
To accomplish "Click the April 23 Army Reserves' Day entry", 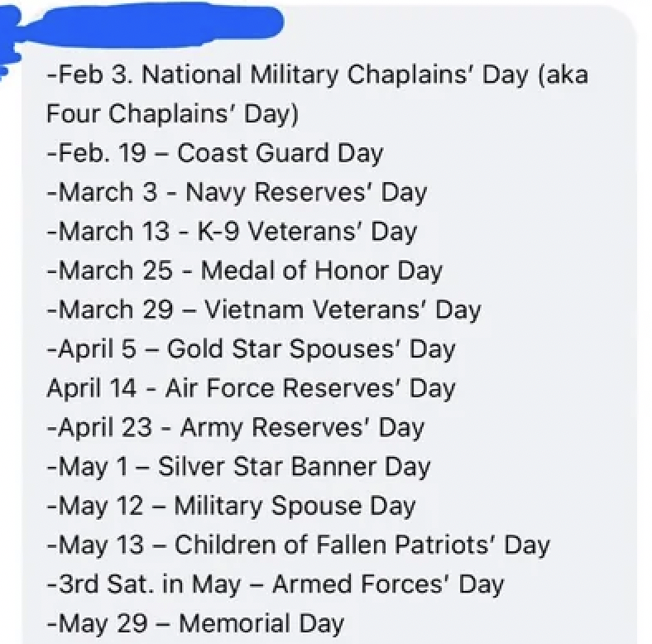I will point(235,428).
